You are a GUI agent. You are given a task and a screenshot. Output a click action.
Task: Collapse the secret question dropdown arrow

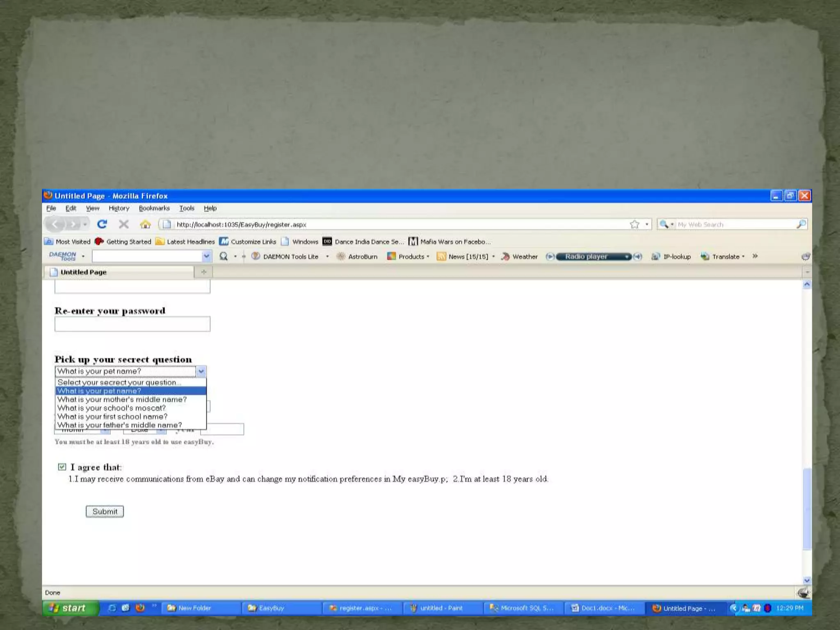[201, 372]
